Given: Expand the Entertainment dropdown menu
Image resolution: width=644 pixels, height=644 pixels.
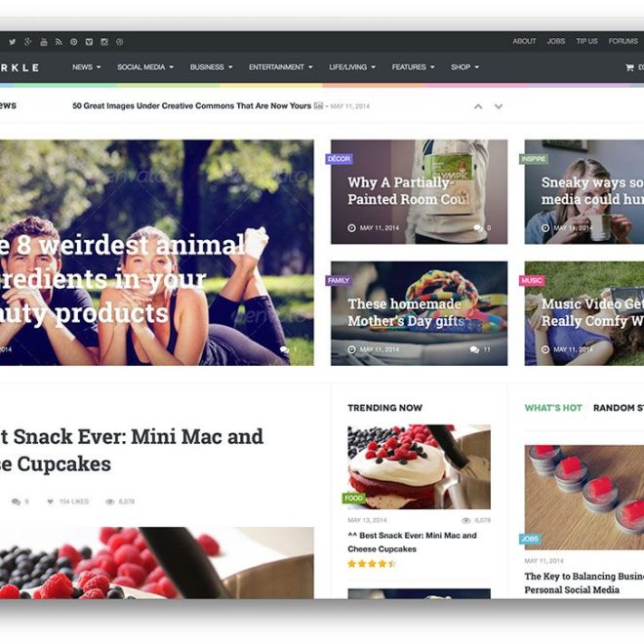Looking at the screenshot, I should pyautogui.click(x=280, y=67).
